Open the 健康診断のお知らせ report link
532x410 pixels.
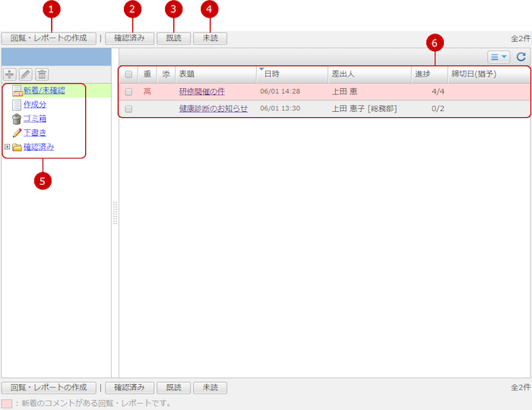213,108
